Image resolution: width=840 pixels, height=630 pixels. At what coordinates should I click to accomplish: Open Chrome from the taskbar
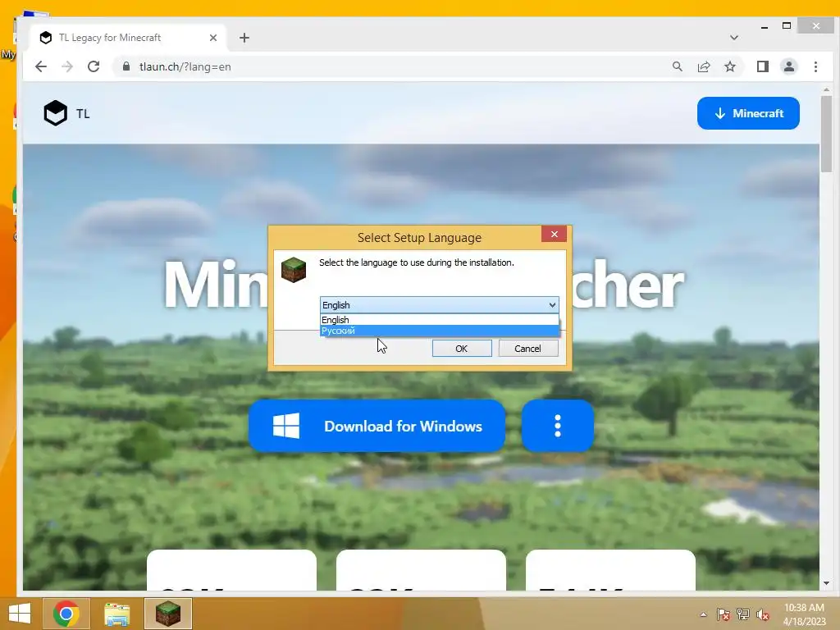click(66, 614)
